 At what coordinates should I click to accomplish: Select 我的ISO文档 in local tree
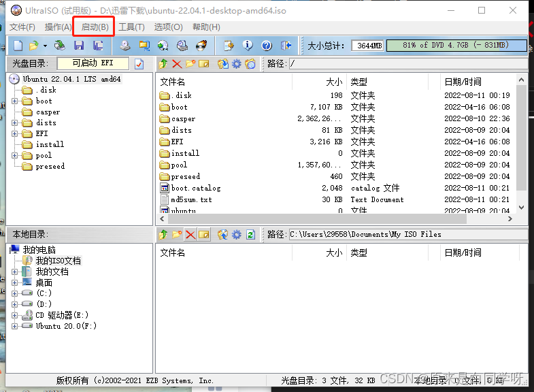click(x=59, y=261)
